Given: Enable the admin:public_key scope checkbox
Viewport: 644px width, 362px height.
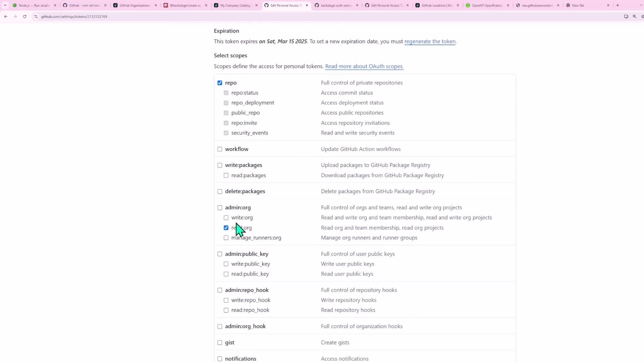Looking at the screenshot, I should click(220, 254).
